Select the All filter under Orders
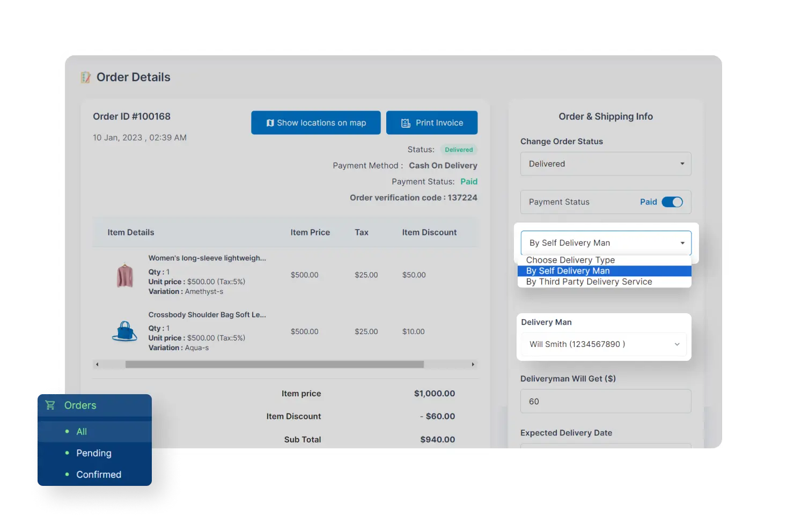 [x=81, y=431]
